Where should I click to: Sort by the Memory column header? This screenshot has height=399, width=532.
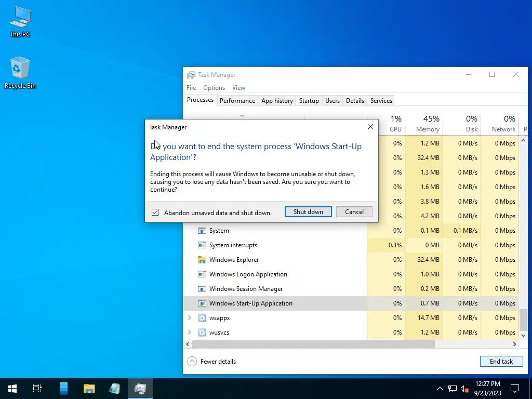pyautogui.click(x=424, y=124)
